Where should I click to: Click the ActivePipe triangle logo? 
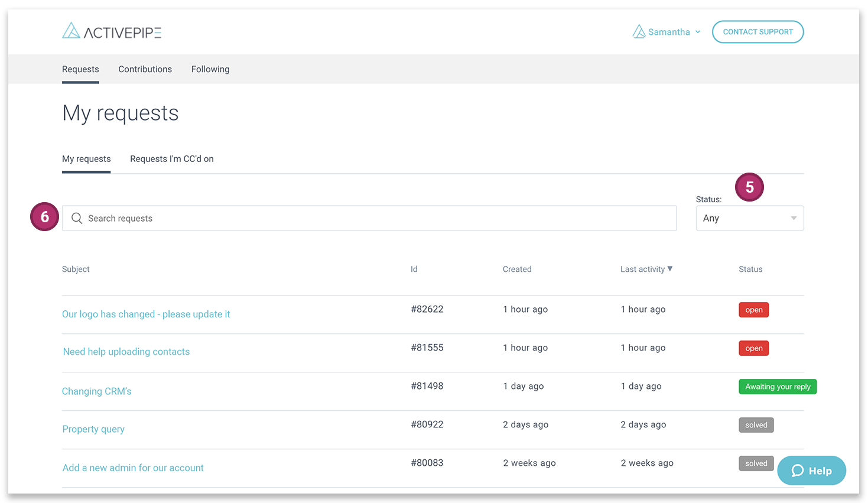click(71, 30)
